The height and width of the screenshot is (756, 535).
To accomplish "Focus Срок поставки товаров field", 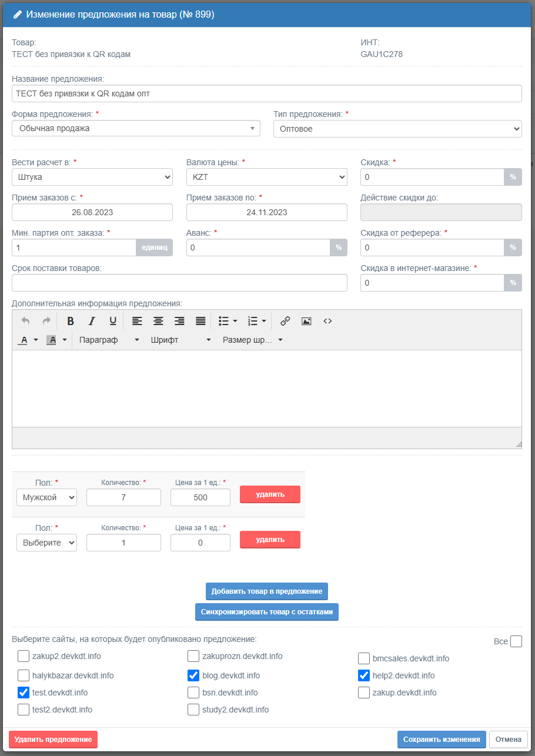I will [x=179, y=283].
